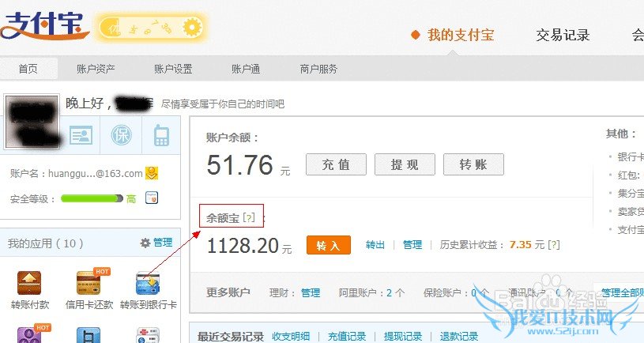Open the 账户资产 navigation item

coord(96,69)
